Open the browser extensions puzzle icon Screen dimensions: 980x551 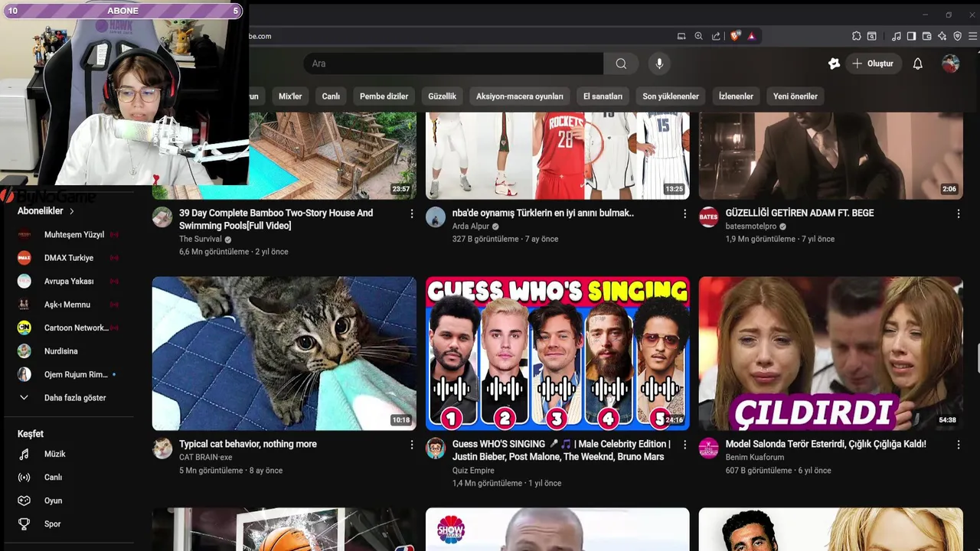856,36
